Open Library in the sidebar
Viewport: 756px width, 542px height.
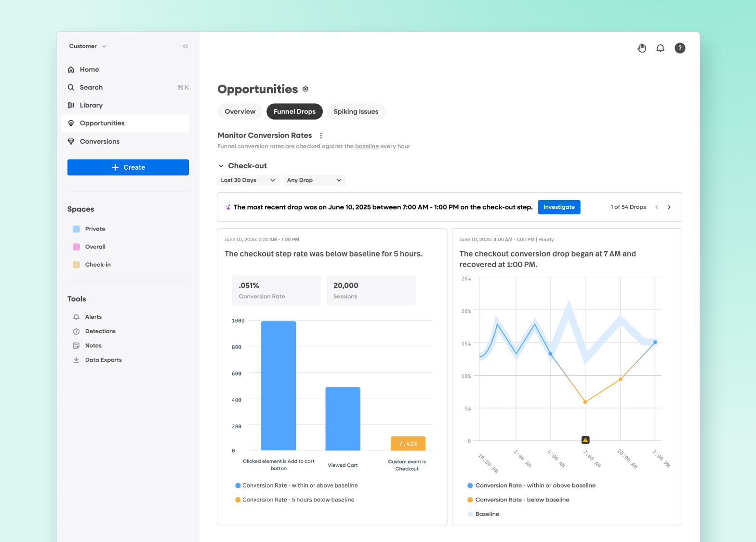click(x=125, y=105)
